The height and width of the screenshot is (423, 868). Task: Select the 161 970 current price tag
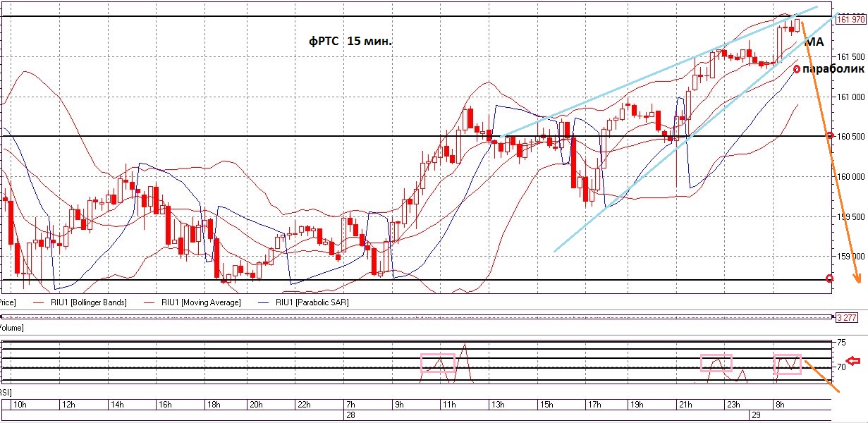pyautogui.click(x=850, y=20)
